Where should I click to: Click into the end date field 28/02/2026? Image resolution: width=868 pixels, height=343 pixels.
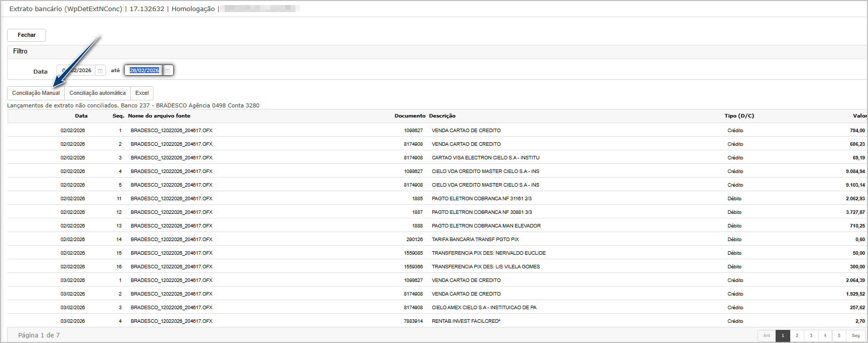pyautogui.click(x=144, y=71)
